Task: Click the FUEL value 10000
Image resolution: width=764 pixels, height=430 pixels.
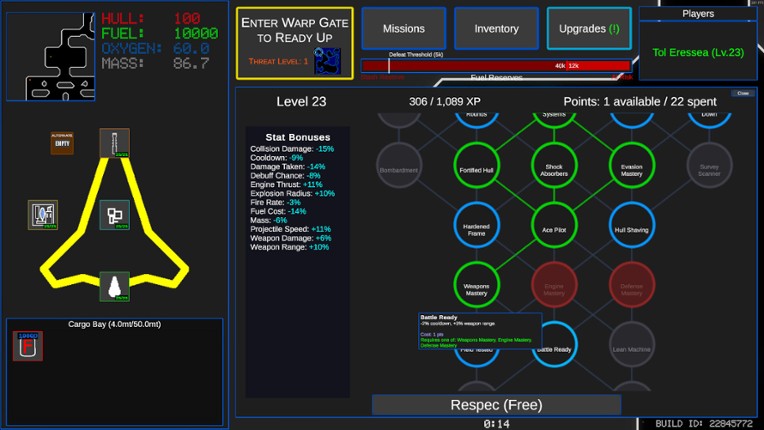Action: pos(196,33)
